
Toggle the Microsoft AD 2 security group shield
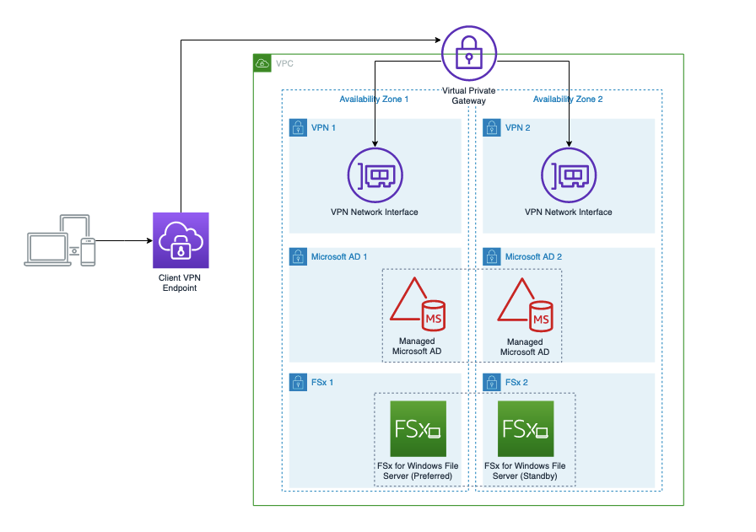[x=492, y=256]
